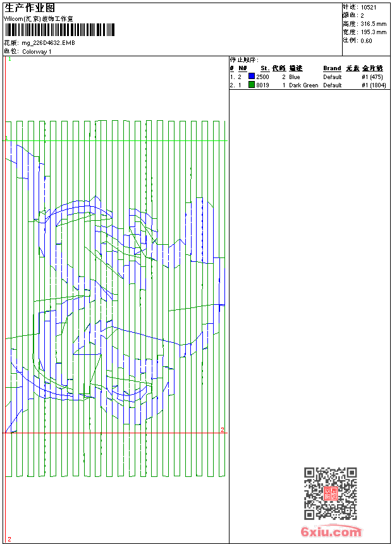Click the blue color swatch in row 1

pos(252,77)
